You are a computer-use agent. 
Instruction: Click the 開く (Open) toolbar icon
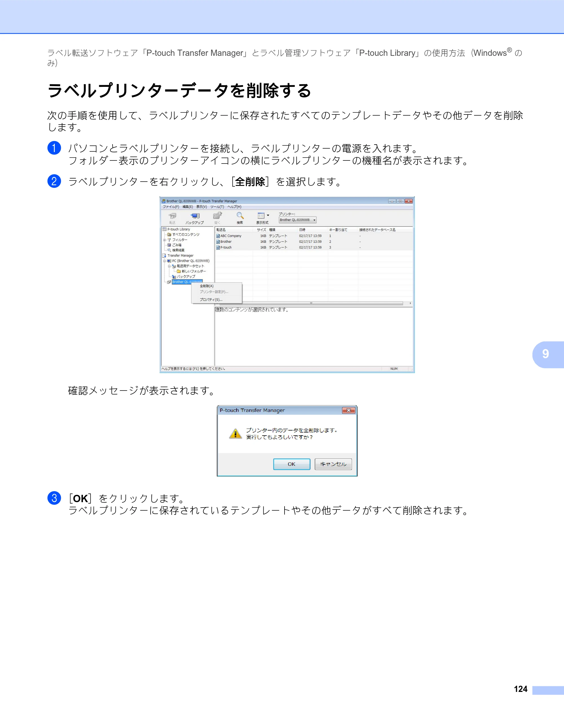pos(217,216)
